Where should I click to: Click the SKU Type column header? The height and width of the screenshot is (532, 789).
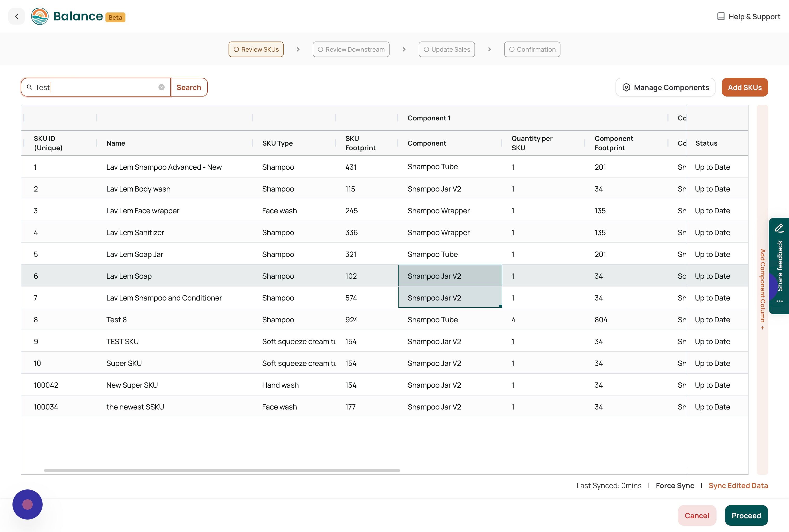(294, 143)
